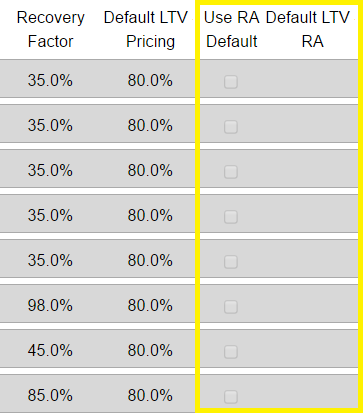Click the 98.0% Recovery Factor cell
The width and height of the screenshot is (363, 413).
[50, 305]
